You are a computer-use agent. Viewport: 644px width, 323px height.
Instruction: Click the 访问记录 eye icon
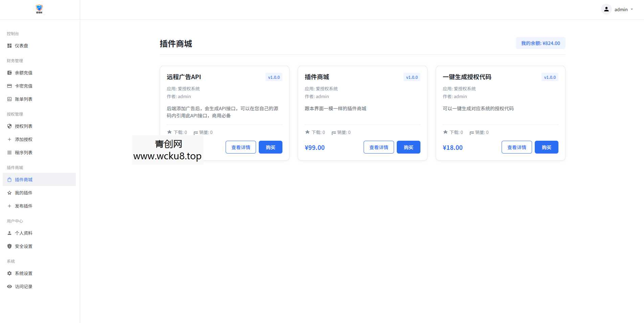pyautogui.click(x=9, y=286)
